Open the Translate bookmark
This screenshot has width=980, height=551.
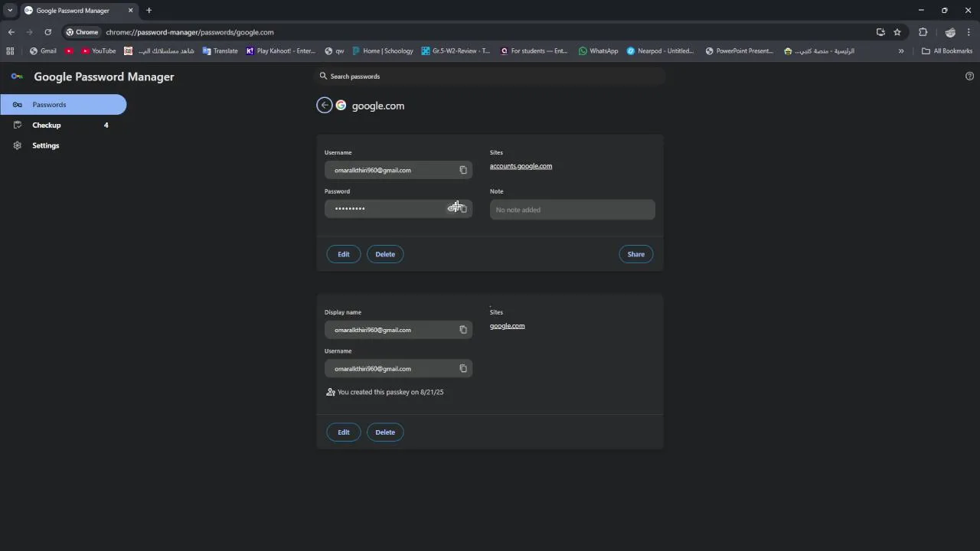(x=220, y=51)
